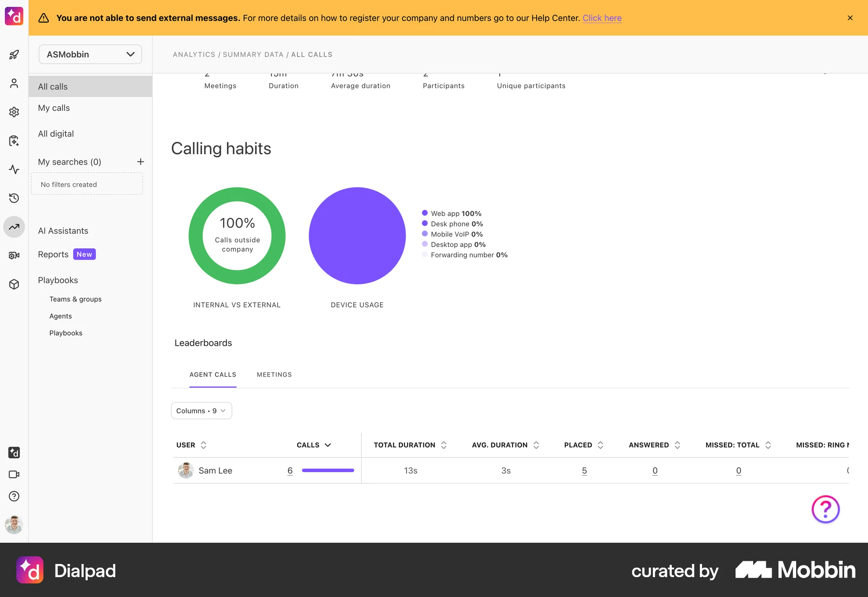Open the activity pulse icon
The height and width of the screenshot is (597, 868).
click(x=14, y=170)
